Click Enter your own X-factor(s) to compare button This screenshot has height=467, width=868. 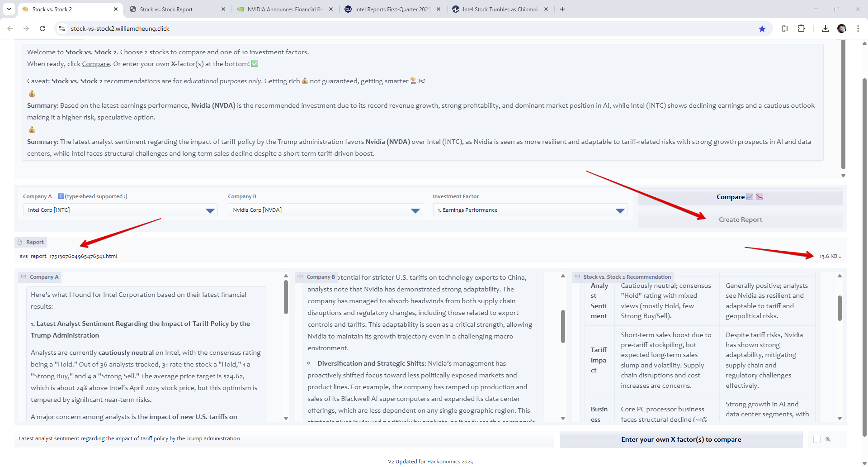(x=681, y=439)
